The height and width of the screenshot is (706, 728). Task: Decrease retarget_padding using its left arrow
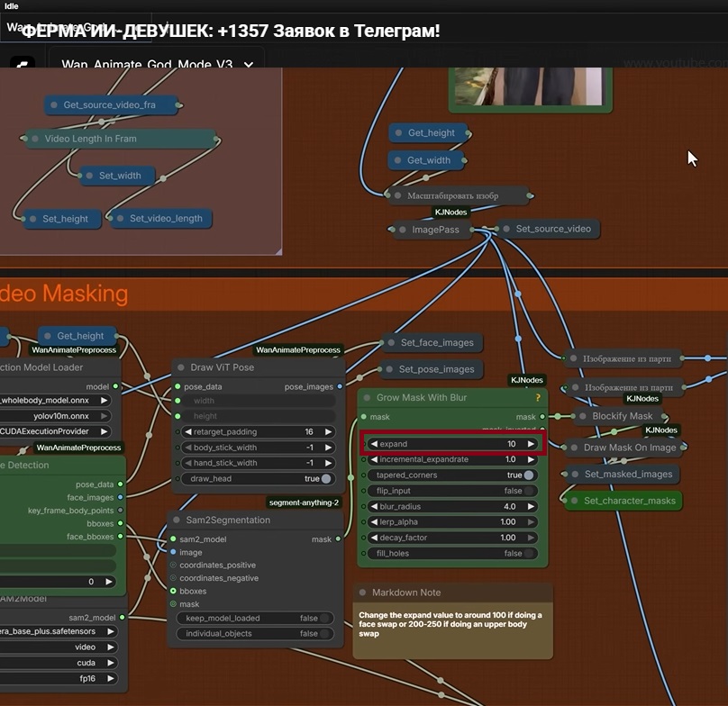click(x=188, y=431)
